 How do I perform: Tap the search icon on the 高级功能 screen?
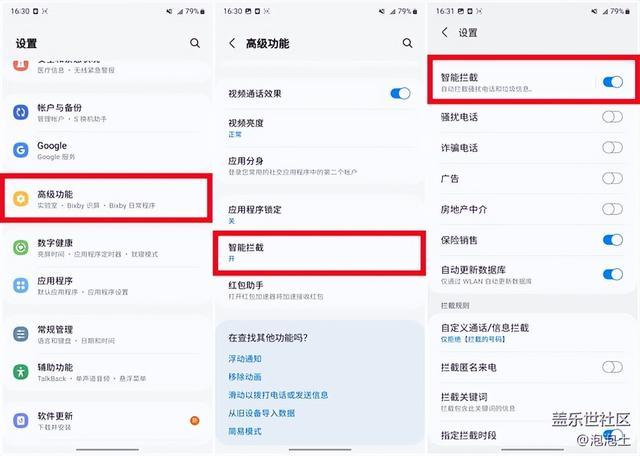point(407,43)
